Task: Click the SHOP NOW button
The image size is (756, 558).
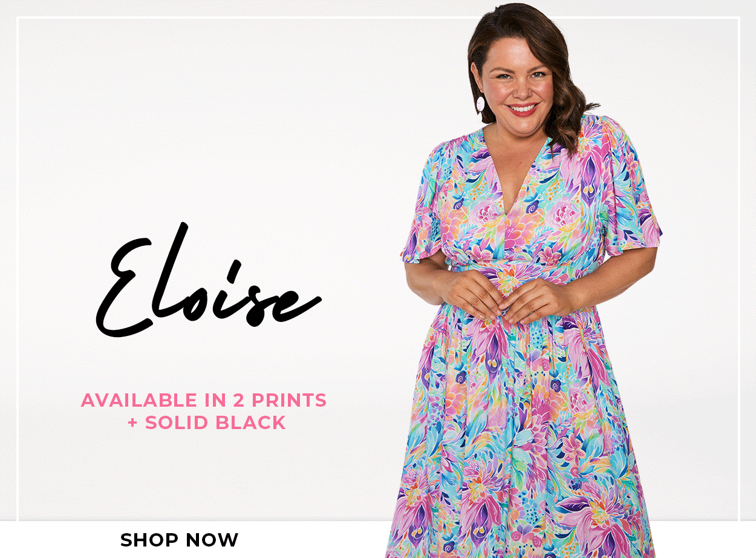Action: point(179,539)
